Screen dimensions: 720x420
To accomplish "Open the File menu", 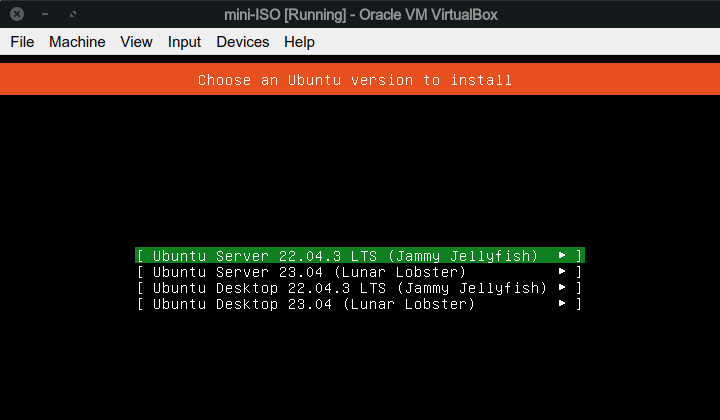I will (22, 42).
